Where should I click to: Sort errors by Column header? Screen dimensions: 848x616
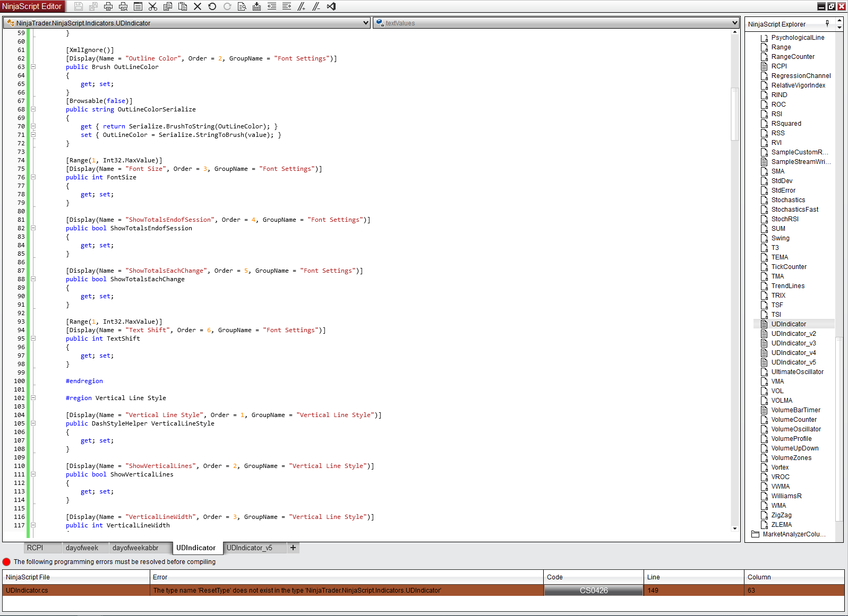(x=794, y=577)
